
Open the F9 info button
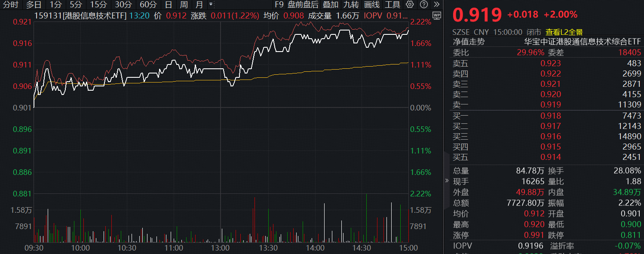click(279, 5)
